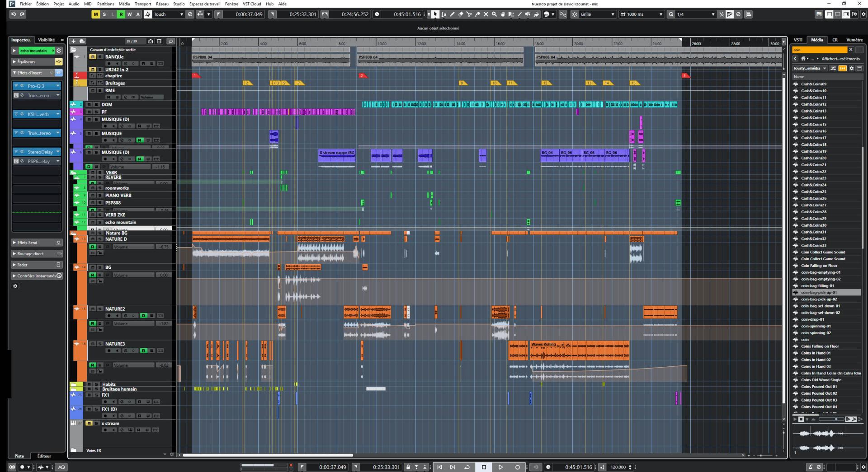Click the Play transport button
The height and width of the screenshot is (472, 868).
click(x=500, y=467)
